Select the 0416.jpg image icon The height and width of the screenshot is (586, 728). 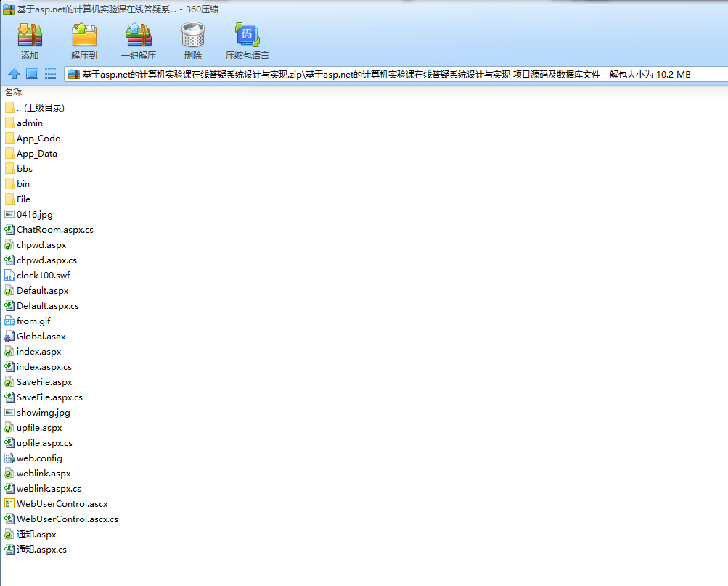coord(9,215)
